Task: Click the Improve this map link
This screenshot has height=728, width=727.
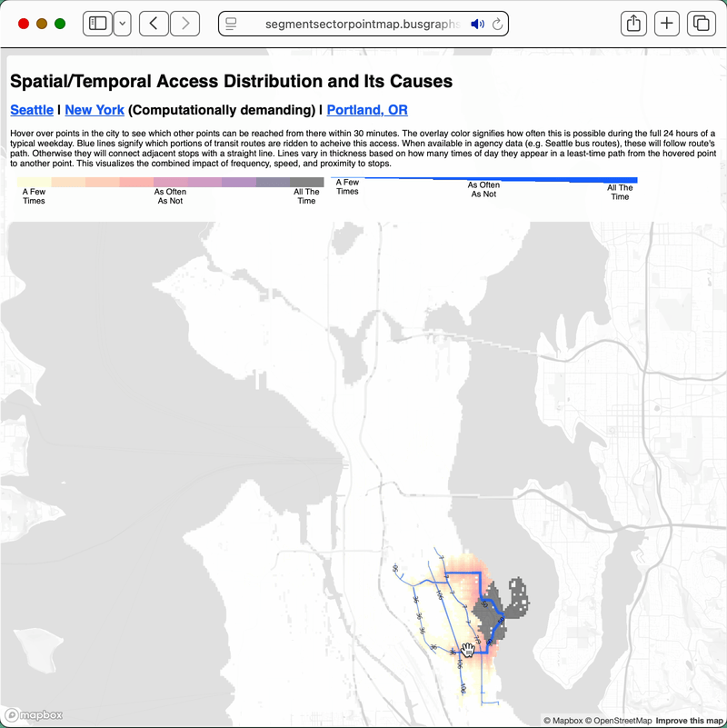Action: (x=690, y=721)
